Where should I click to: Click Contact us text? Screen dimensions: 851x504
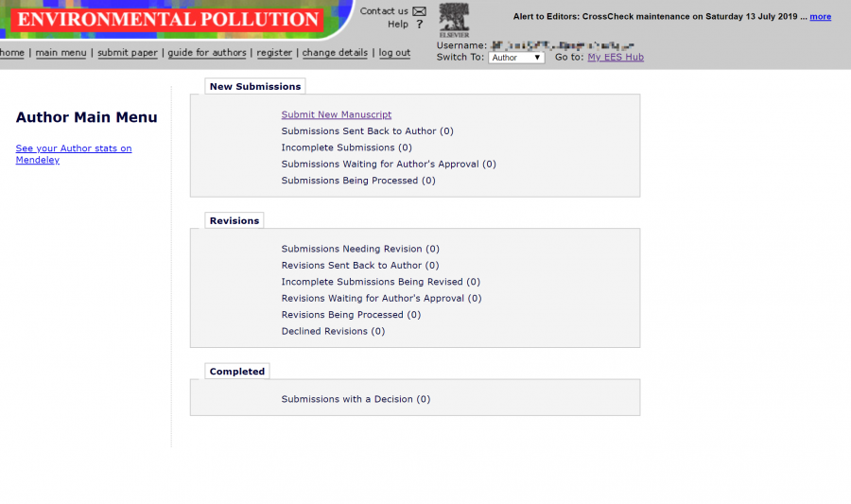[384, 10]
